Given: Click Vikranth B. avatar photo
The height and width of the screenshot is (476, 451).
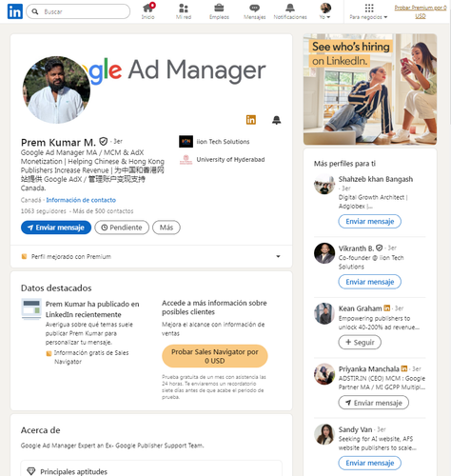Looking at the screenshot, I should [x=324, y=253].
